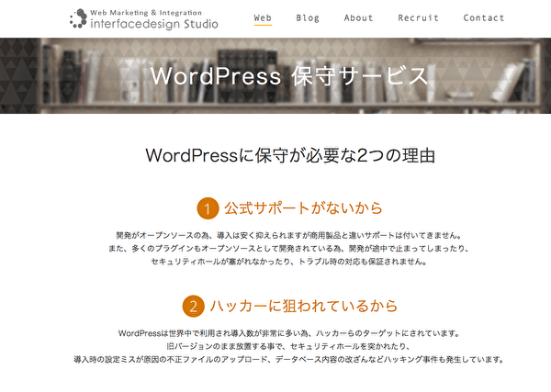The height and width of the screenshot is (392, 551).
Task: Click the line starting また、多くのプラグイン
Action: coord(289,249)
